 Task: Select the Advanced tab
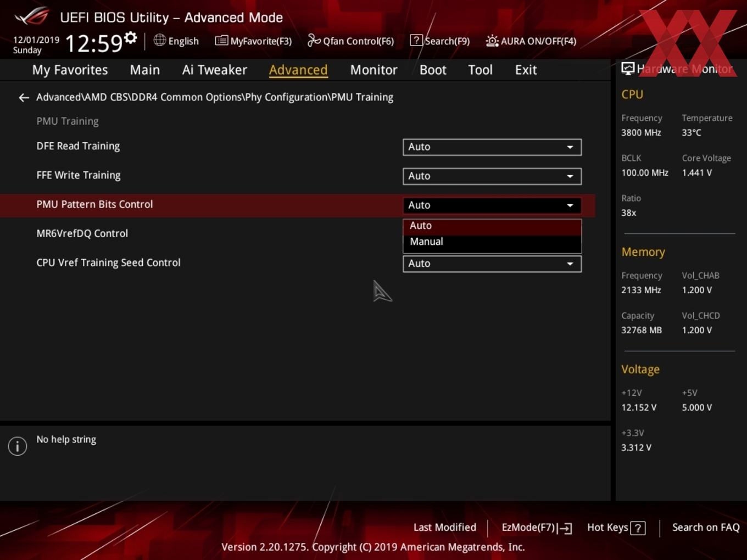298,70
